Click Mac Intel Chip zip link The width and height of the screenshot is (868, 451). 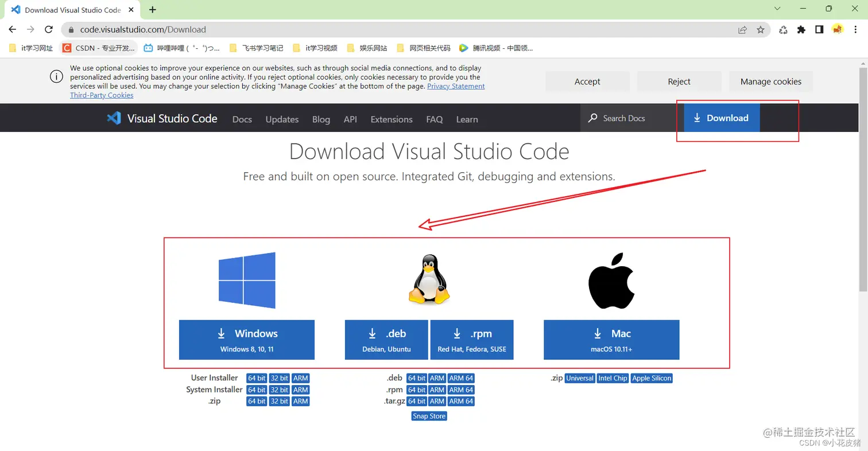tap(613, 378)
